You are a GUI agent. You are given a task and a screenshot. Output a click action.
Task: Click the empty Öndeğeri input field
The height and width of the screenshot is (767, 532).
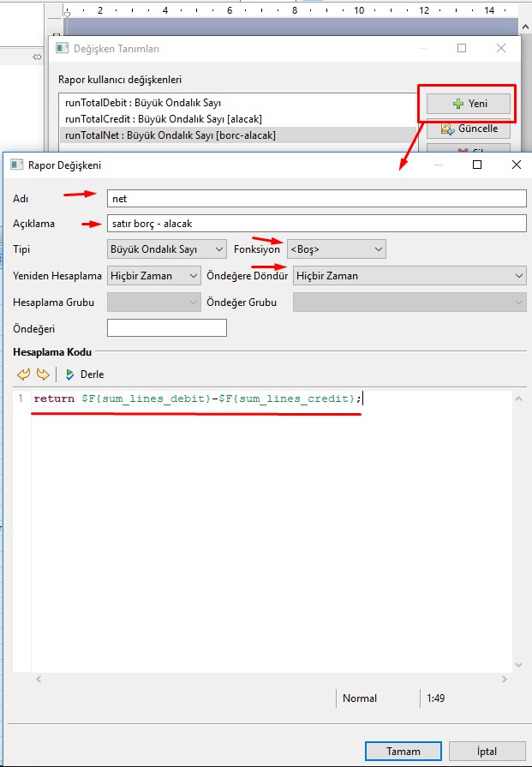tap(166, 328)
